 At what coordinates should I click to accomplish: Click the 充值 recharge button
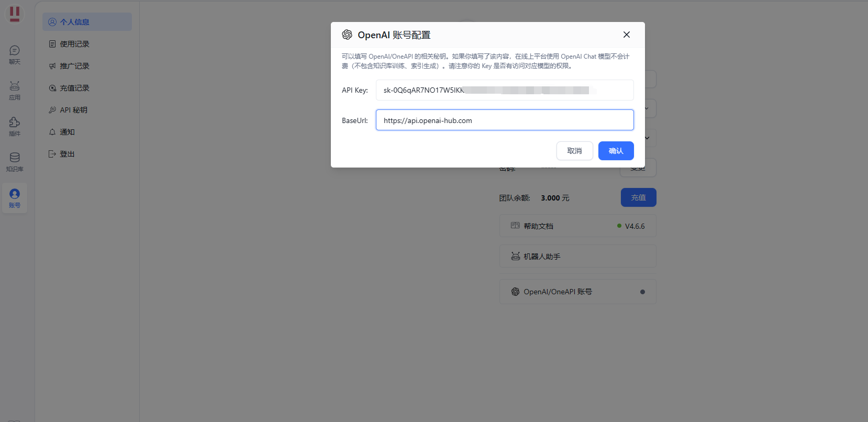[638, 197]
